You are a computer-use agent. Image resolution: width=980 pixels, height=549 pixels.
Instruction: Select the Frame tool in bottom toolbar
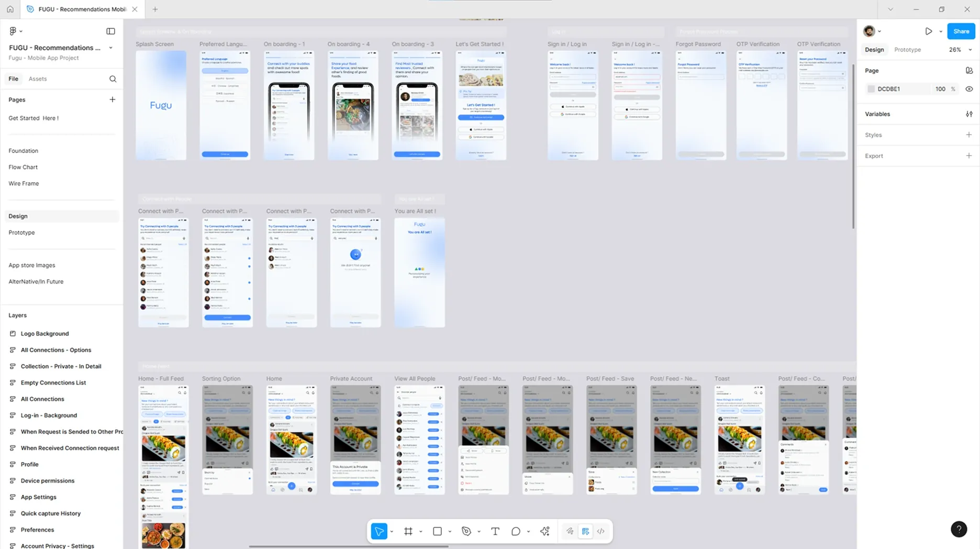point(408,531)
